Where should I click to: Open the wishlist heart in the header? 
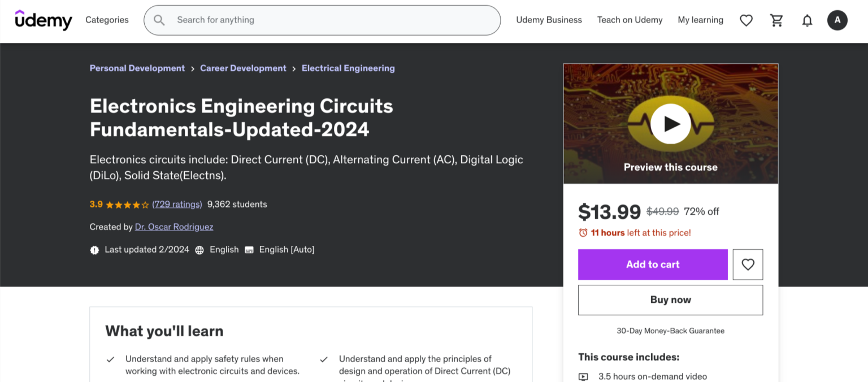tap(746, 20)
